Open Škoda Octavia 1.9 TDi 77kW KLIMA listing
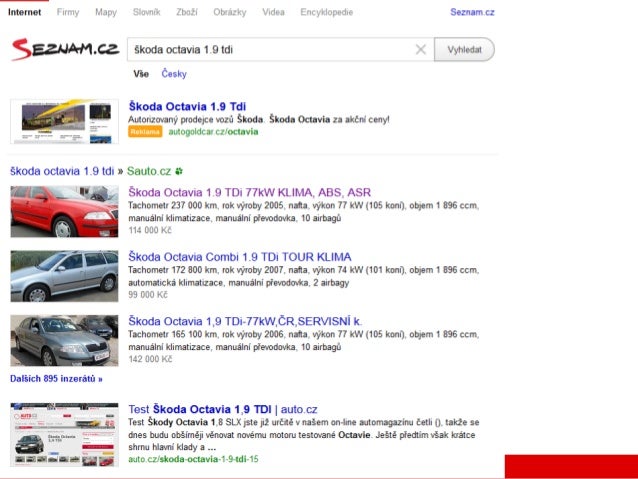 coord(249,192)
